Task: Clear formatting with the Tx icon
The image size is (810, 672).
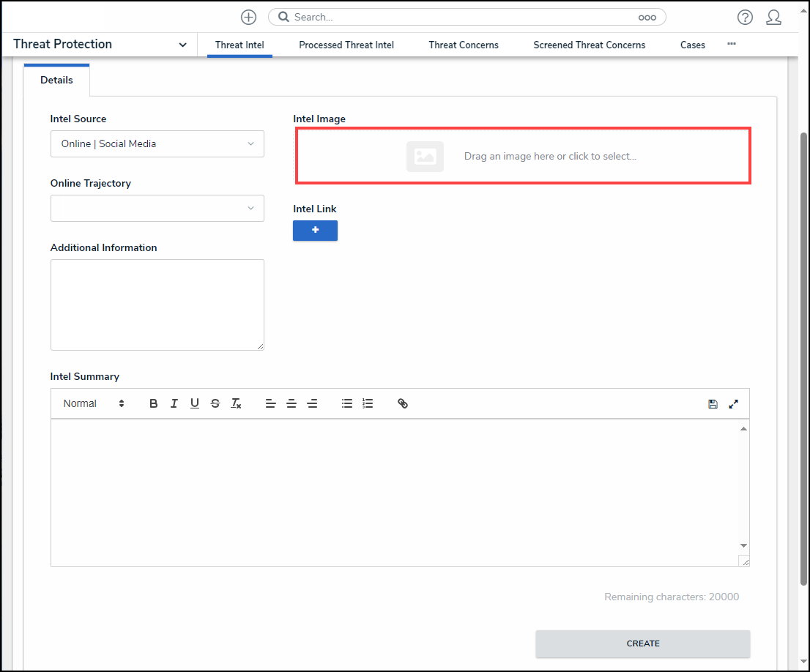Action: [x=236, y=403]
